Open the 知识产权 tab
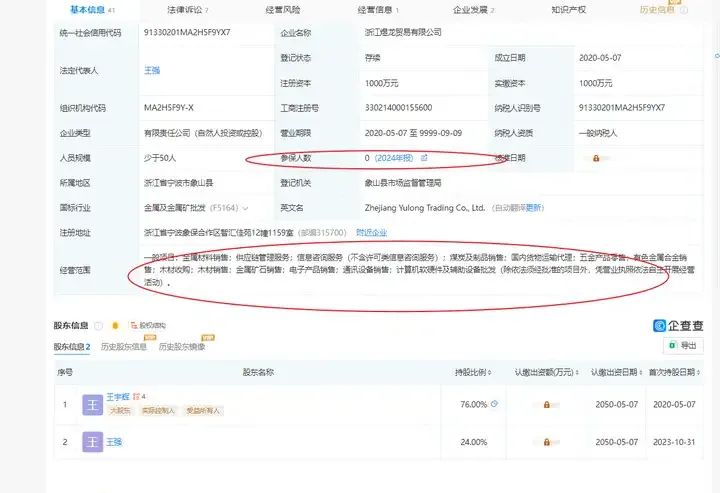 [x=568, y=10]
